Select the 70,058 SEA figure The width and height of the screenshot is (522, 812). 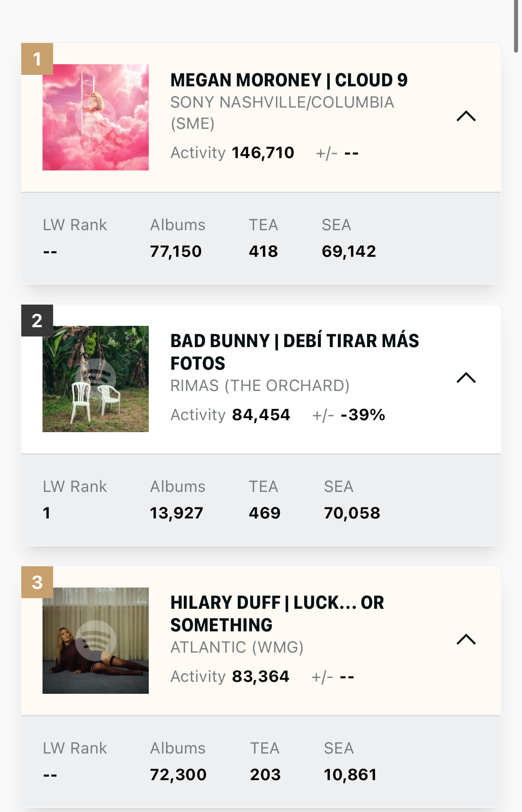click(x=352, y=513)
